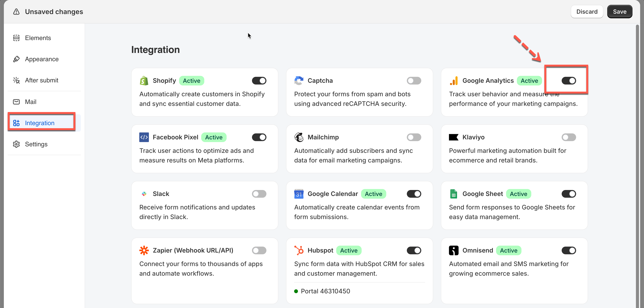Enable the Mailchimp toggle switch
The image size is (644, 308).
(414, 137)
